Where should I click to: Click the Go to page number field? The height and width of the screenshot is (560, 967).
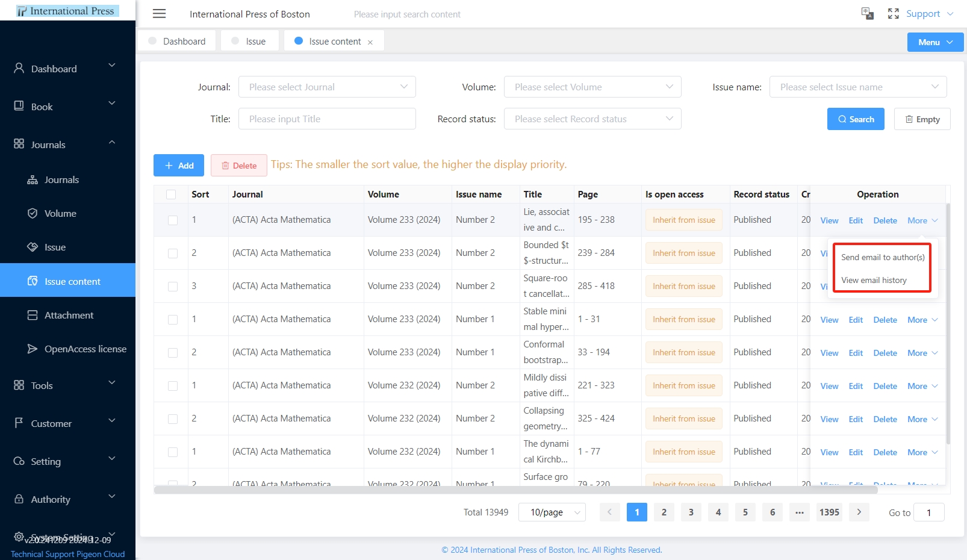(929, 512)
